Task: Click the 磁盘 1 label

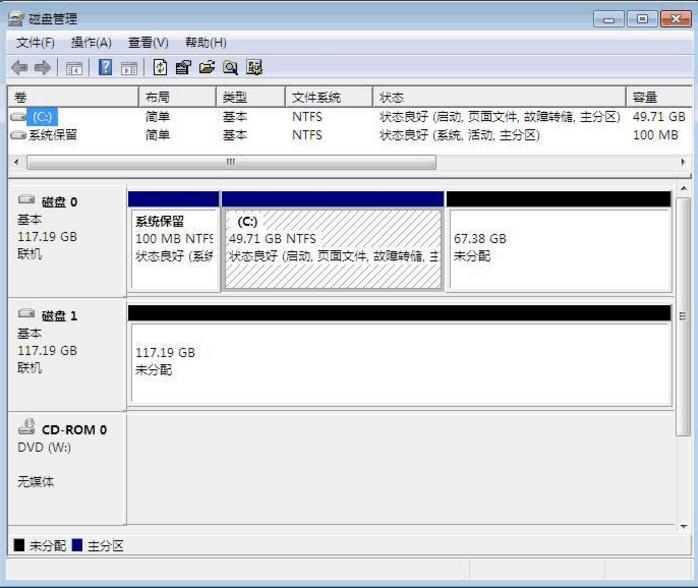Action: point(59,316)
